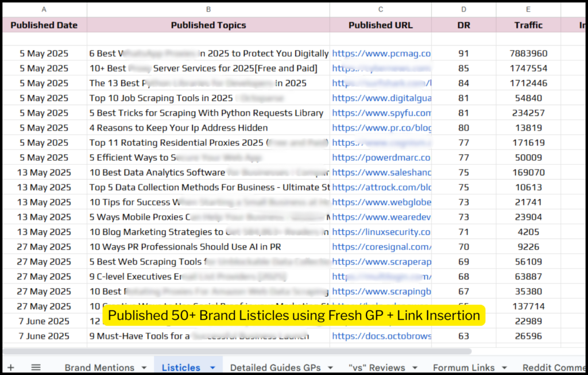Screen dimensions: 588x375
Task: Select '5 Best Tricks for Scraping With Python' cell
Action: click(208, 113)
